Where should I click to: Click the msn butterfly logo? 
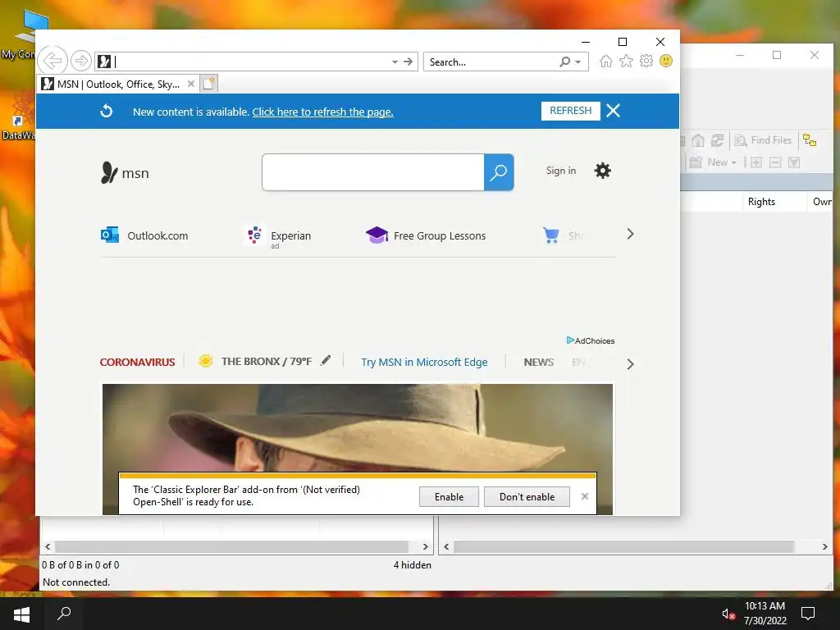tap(125, 172)
